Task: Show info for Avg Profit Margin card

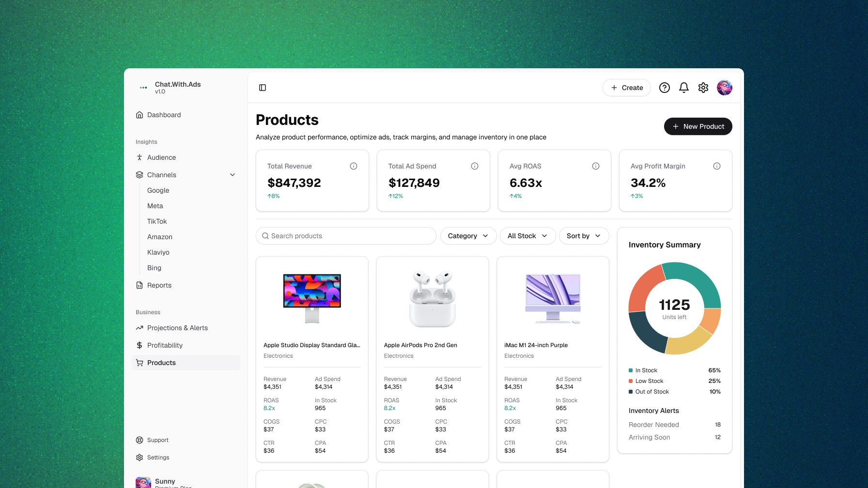Action: pos(717,166)
